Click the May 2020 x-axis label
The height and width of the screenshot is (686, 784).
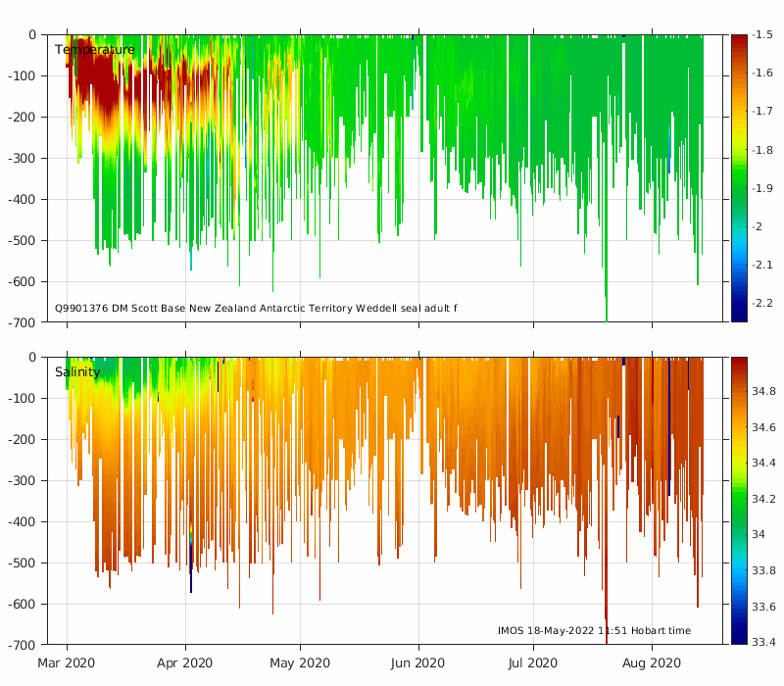300,663
